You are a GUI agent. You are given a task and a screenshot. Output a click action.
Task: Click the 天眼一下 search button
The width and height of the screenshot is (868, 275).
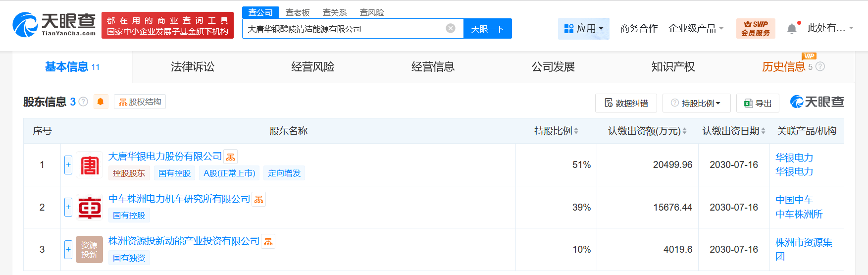pyautogui.click(x=487, y=29)
